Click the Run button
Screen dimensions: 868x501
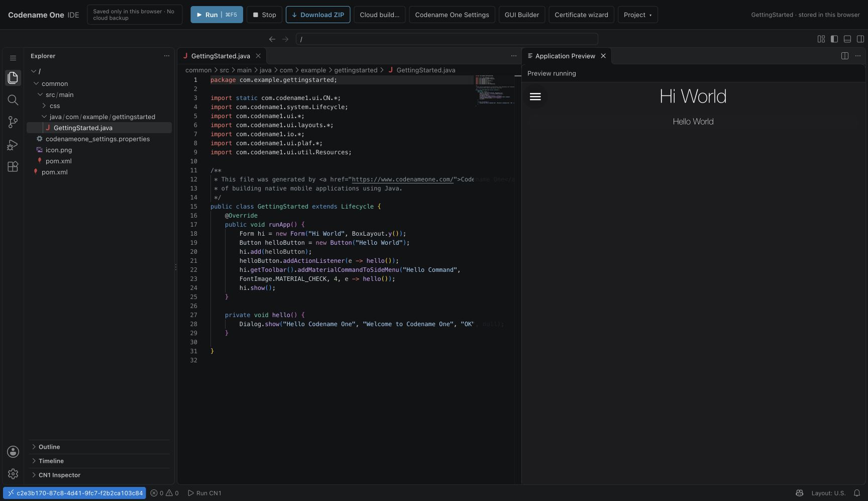click(x=216, y=15)
